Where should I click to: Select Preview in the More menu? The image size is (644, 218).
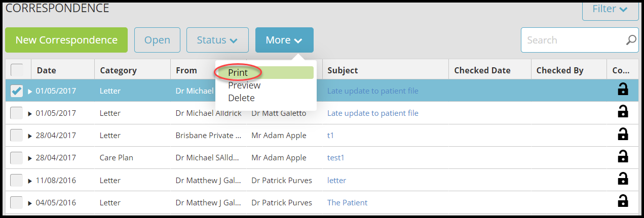click(244, 85)
